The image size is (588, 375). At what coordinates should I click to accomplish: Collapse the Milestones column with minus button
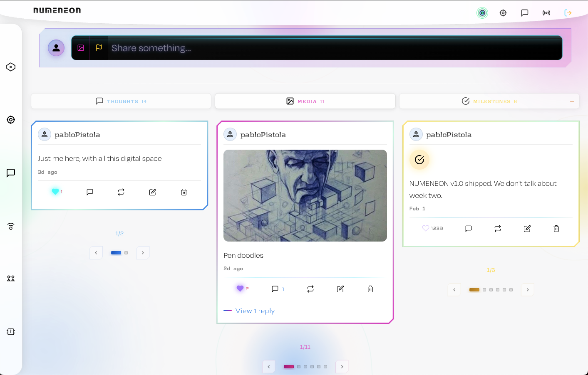(572, 101)
